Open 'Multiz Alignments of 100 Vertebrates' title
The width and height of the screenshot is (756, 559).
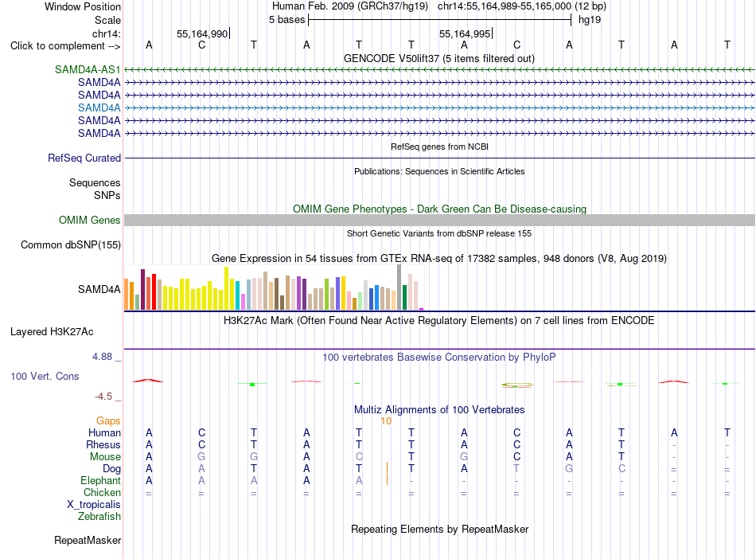[439, 409]
